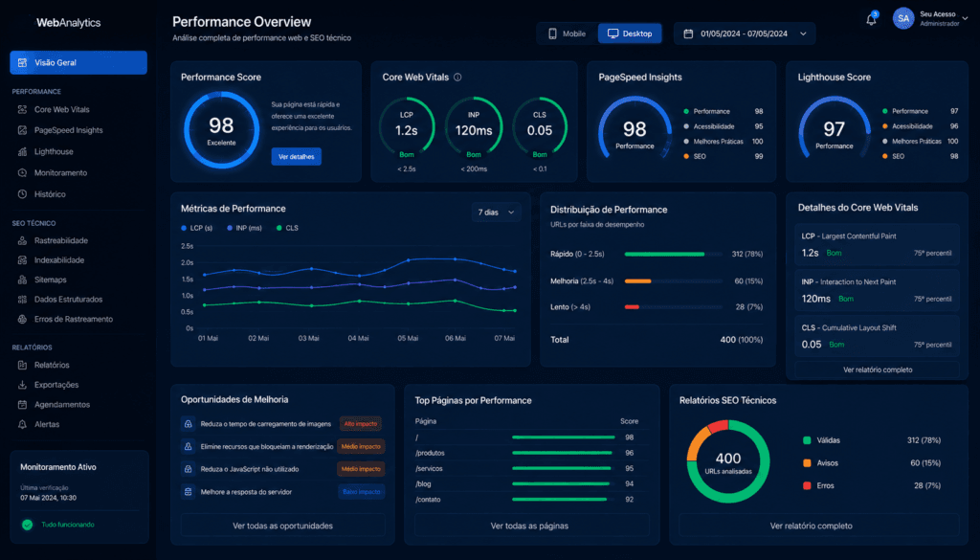980x560 pixels.
Task: Go to Sitemaps menu item
Action: (x=50, y=280)
